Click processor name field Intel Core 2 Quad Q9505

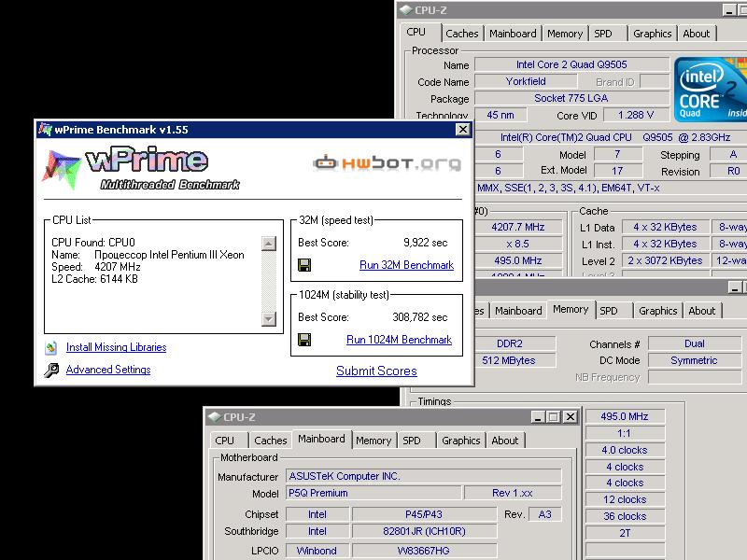click(x=571, y=64)
